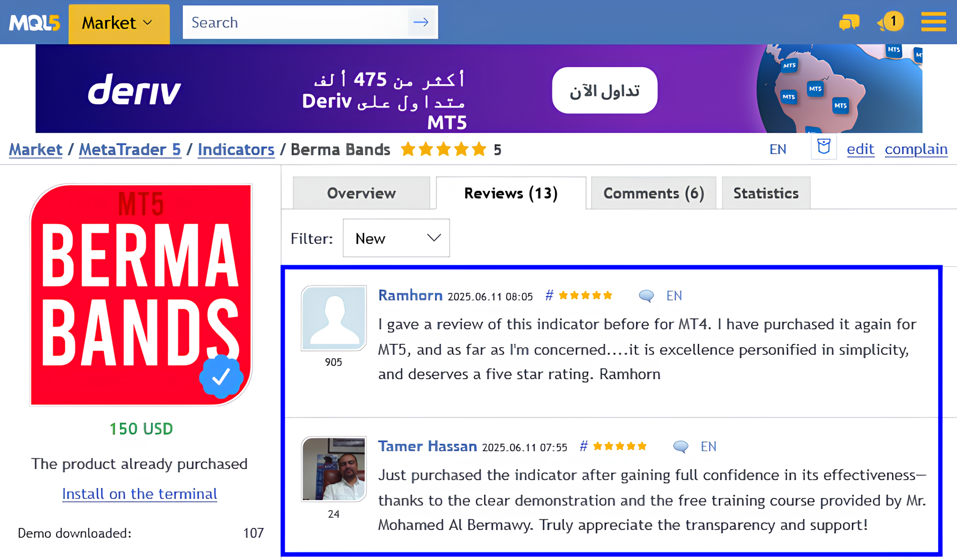Click the 150 USD price text
Image resolution: width=957 pixels, height=560 pixels.
click(x=141, y=429)
